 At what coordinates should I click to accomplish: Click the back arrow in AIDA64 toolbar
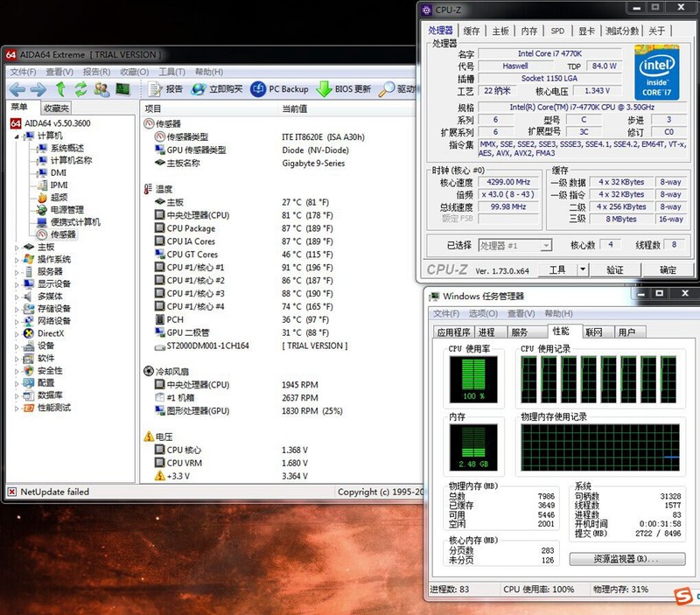[17, 89]
